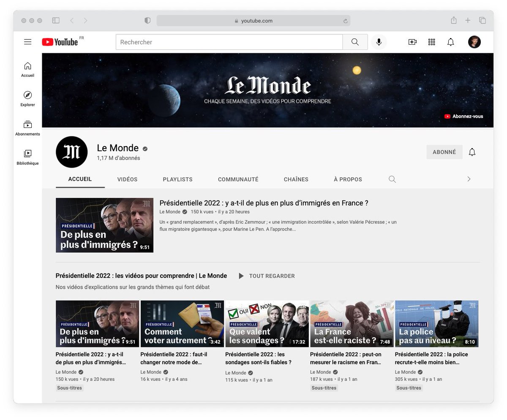Open the "La France est-elle raciste" thumbnail
Screen dimensions: 507x420
click(x=352, y=324)
